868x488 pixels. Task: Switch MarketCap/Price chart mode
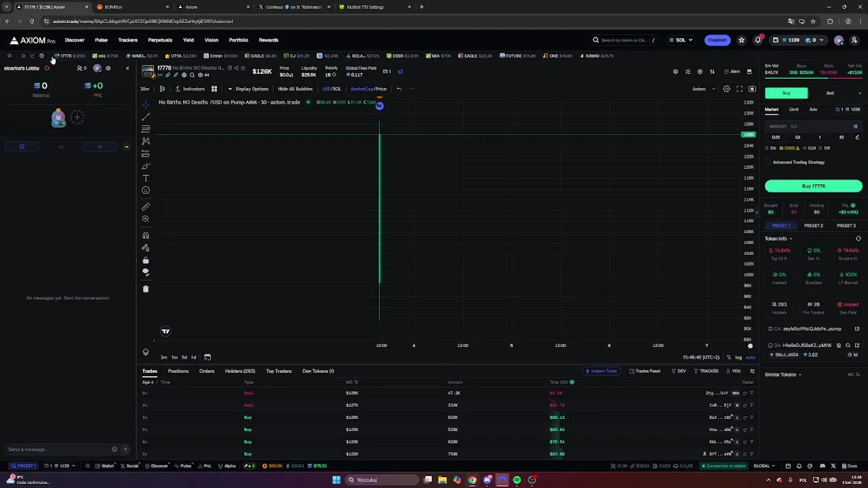(x=368, y=89)
